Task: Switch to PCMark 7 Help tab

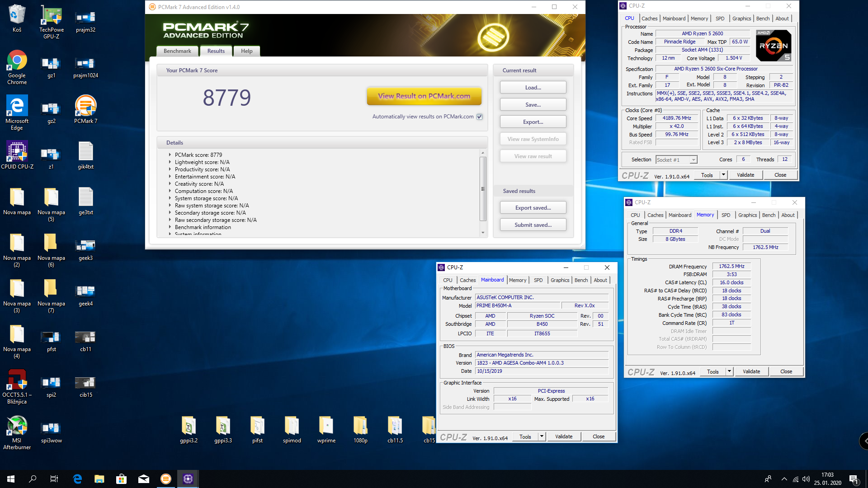Action: pyautogui.click(x=247, y=51)
